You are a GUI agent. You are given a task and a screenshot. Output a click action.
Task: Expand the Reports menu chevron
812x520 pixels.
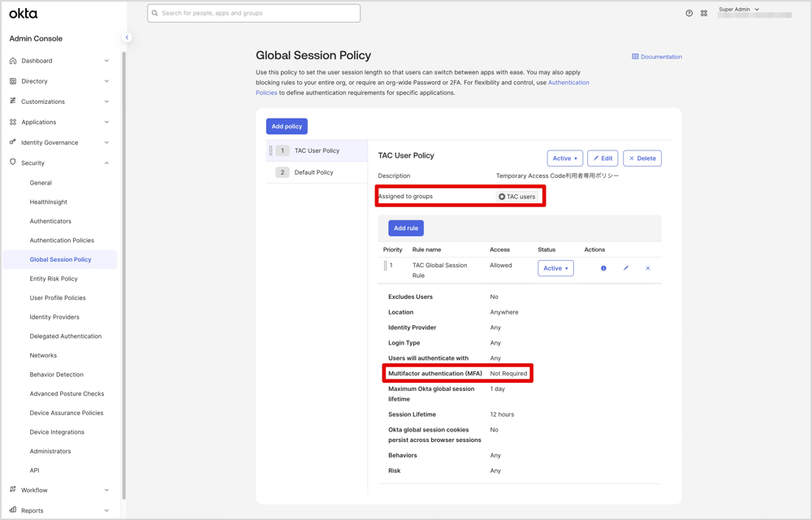coord(106,511)
